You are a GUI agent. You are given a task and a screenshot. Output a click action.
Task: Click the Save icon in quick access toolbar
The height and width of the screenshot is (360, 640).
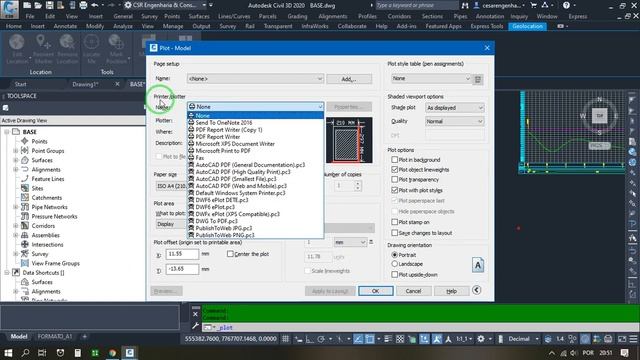pos(49,6)
